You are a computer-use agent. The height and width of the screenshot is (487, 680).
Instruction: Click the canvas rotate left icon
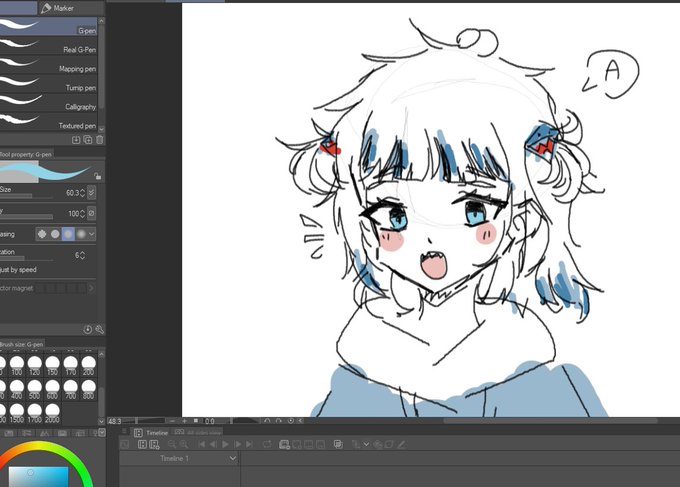(267, 421)
